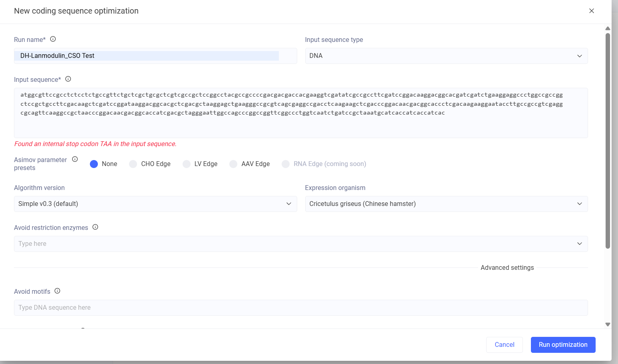Click the RNA Edge (coming soon) radio
Viewport: 618px width, 364px height.
[286, 164]
